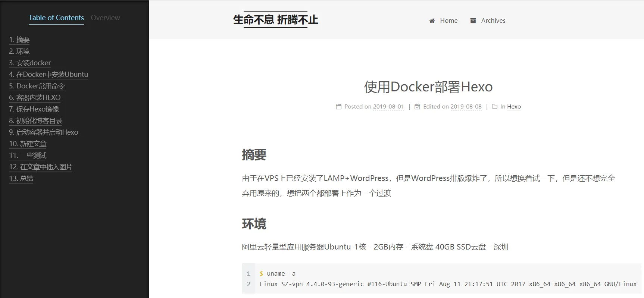
Task: Click the Linux SZ-vpn output line
Action: click(x=448, y=284)
